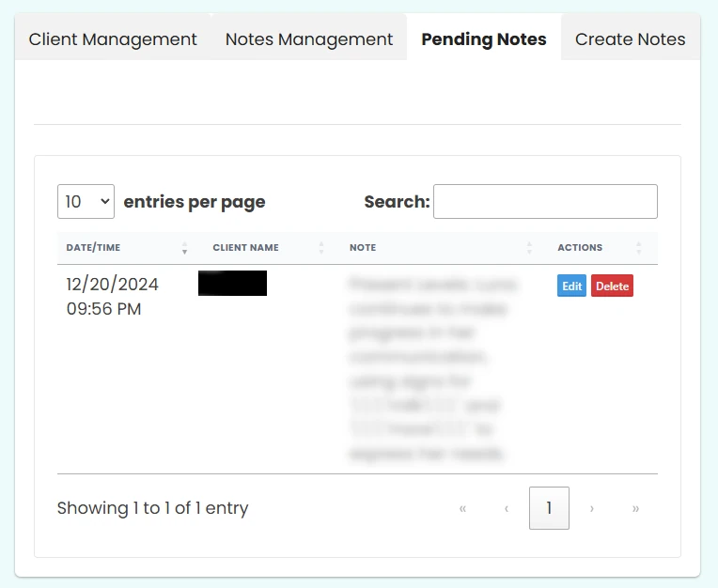Go to next page of results

pyautogui.click(x=591, y=508)
